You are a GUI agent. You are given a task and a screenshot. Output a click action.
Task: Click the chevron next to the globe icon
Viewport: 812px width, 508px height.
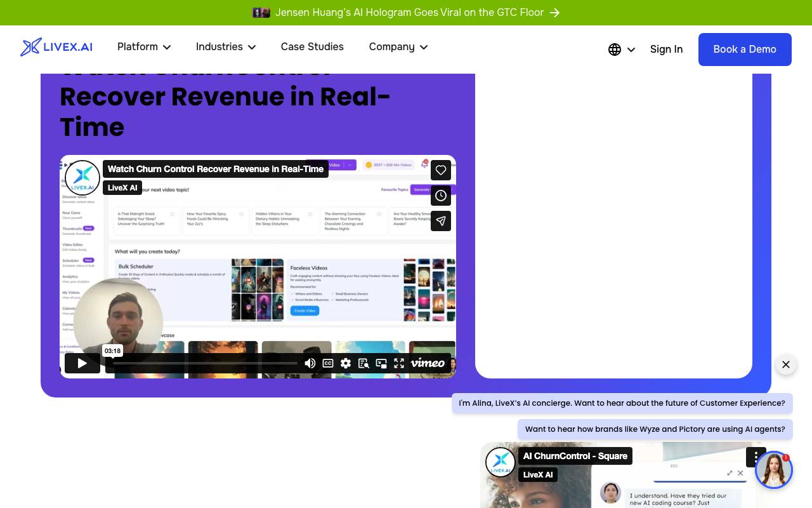(x=631, y=50)
